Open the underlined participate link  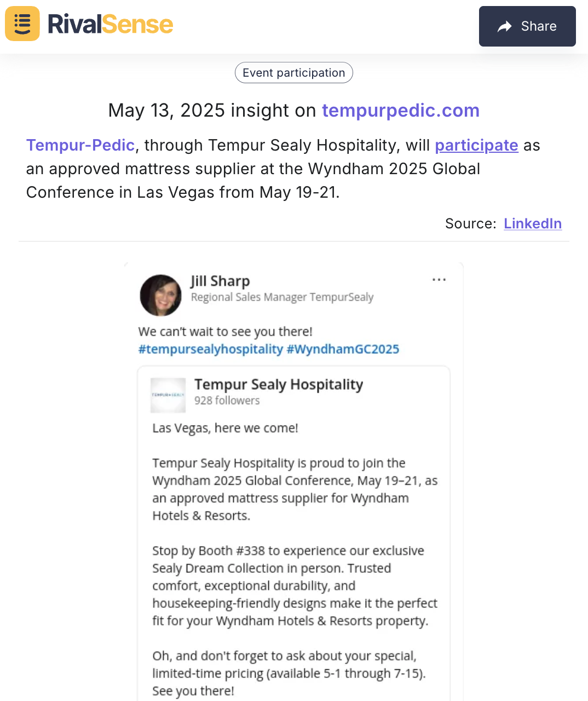click(x=476, y=145)
